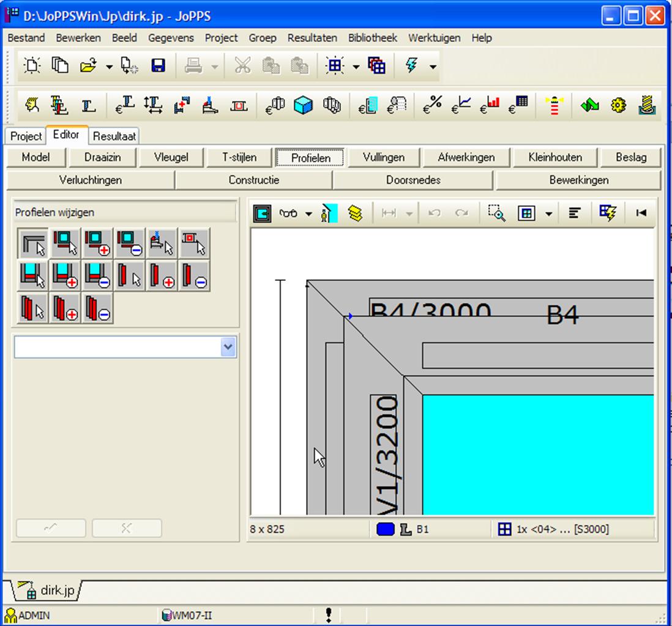Open the empty profile combo box
The image size is (672, 626).
(x=125, y=348)
